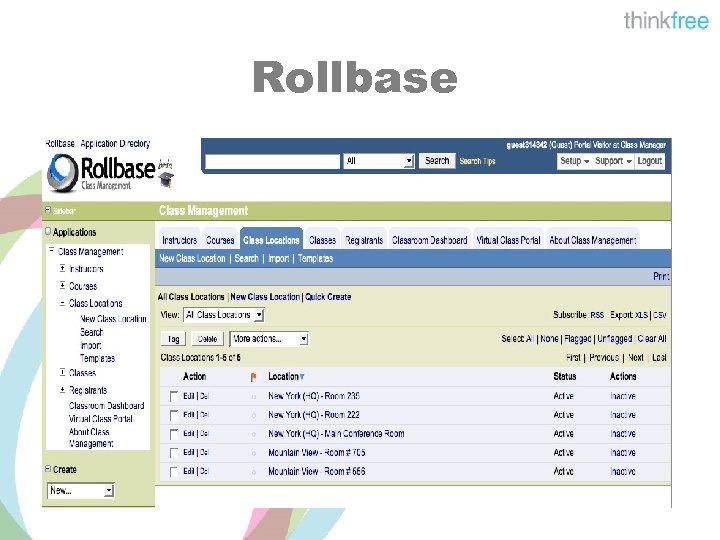This screenshot has height=540, width=720.
Task: Click the Delete button
Action: (208, 339)
